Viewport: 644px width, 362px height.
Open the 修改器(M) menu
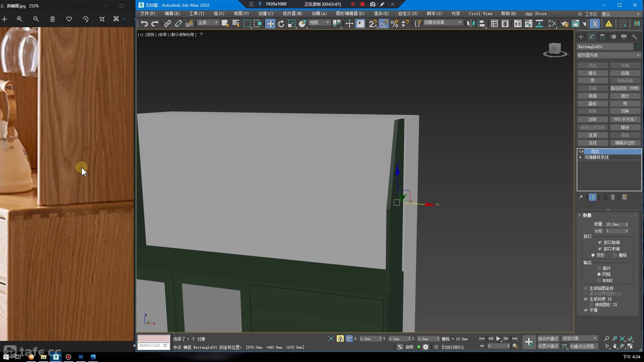[x=292, y=14]
